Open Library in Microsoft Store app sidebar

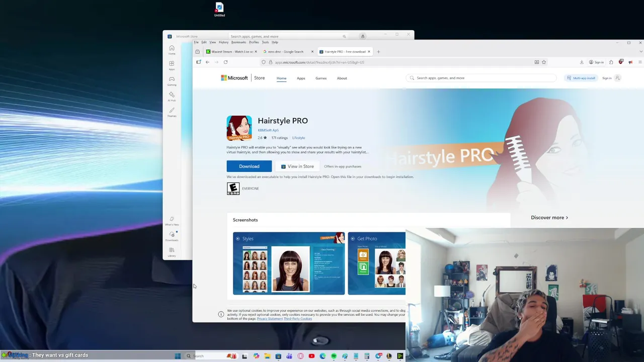(x=172, y=252)
